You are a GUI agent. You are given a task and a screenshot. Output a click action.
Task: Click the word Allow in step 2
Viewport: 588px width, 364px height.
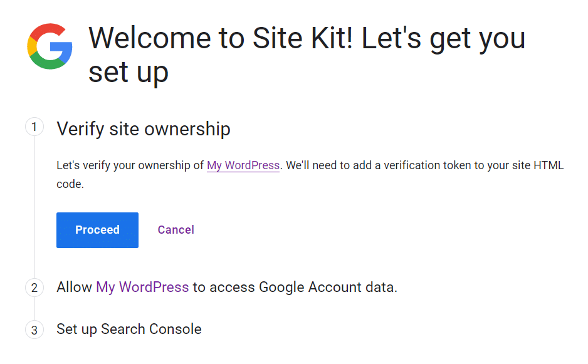pyautogui.click(x=74, y=287)
